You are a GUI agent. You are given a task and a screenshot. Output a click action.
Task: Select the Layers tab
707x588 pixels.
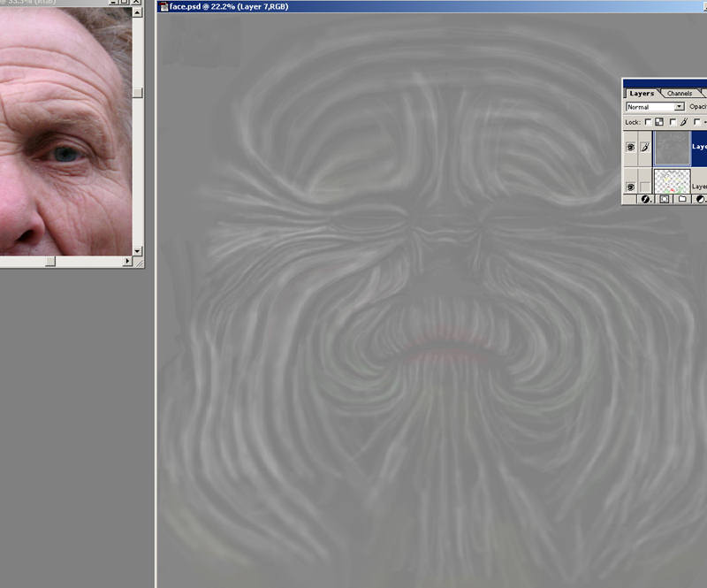click(642, 93)
